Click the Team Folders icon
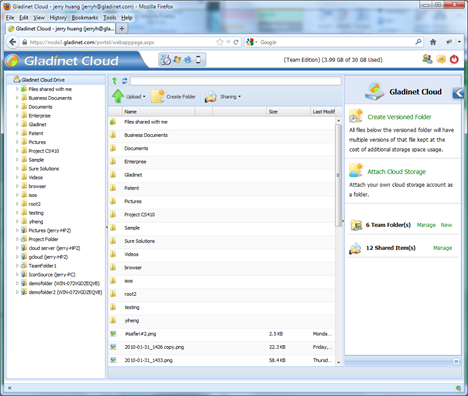This screenshot has width=468, height=396. pyautogui.click(x=356, y=225)
